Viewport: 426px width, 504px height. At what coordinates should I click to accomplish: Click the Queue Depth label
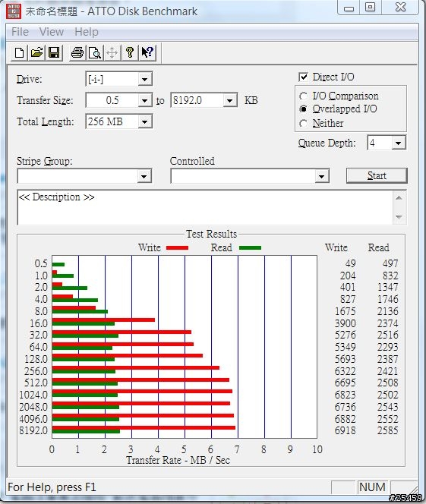(x=327, y=143)
